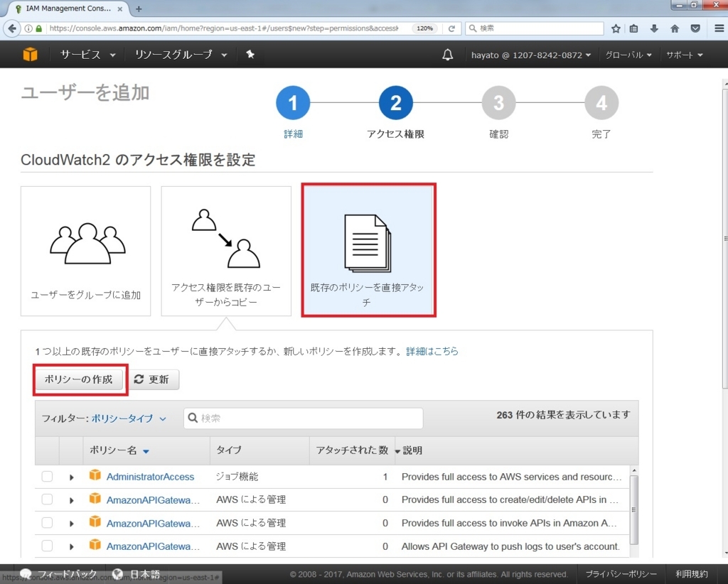Open the hayato account dropdown

[531, 55]
